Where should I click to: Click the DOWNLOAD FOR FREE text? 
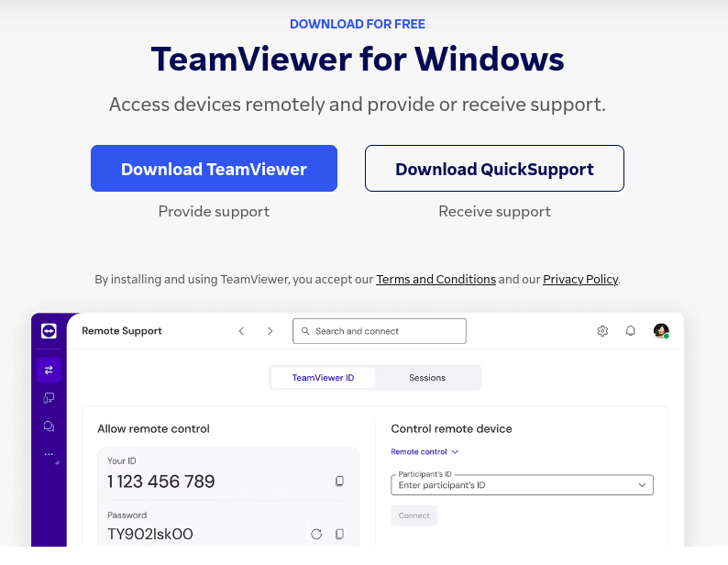pos(358,24)
